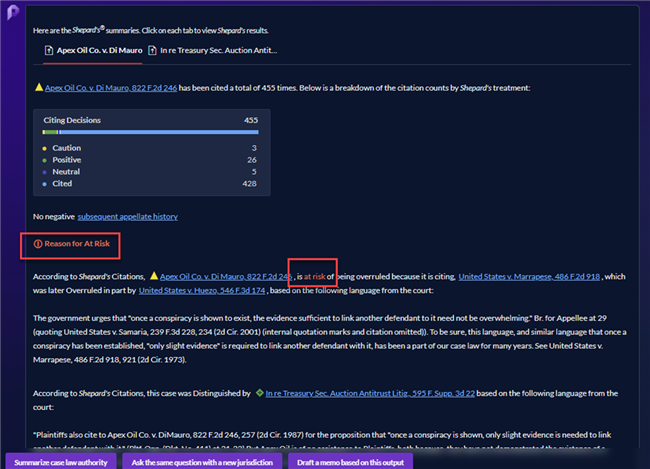Click the info icon beside Reason for At Risk
This screenshot has height=469, width=650.
click(x=38, y=244)
